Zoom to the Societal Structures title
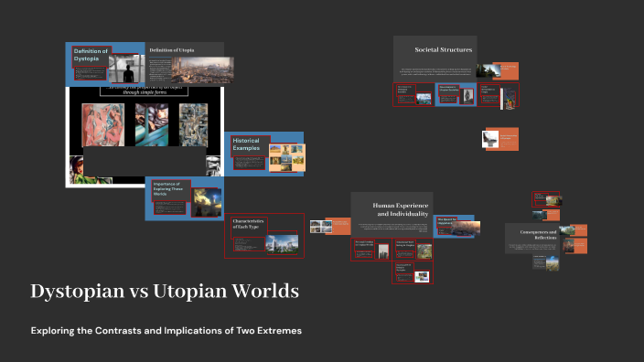 click(443, 49)
